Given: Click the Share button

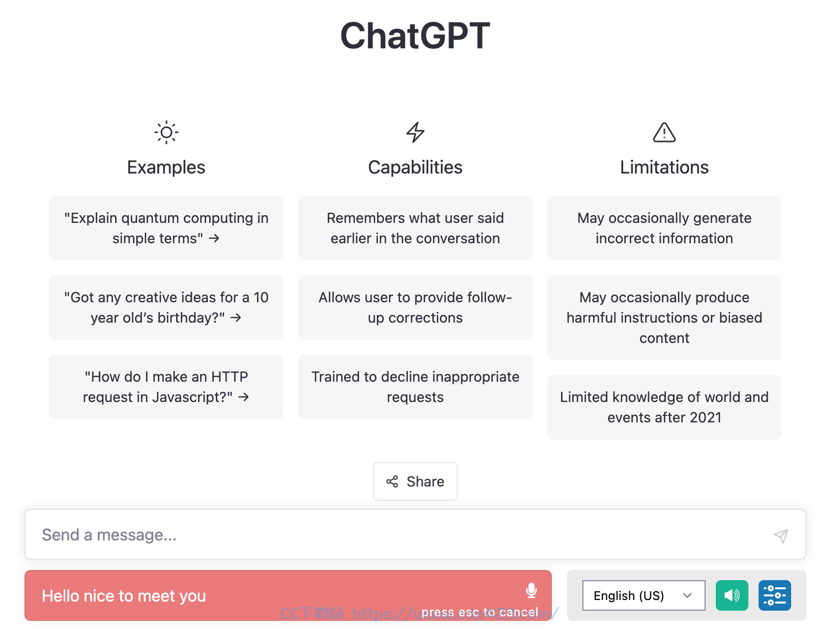Looking at the screenshot, I should 415,481.
